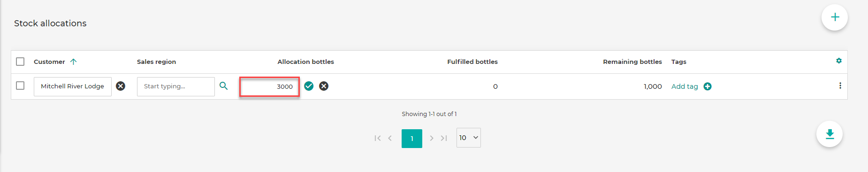868x172 pixels.
Task: Click the plus icon beside Add tag
Action: pos(708,86)
